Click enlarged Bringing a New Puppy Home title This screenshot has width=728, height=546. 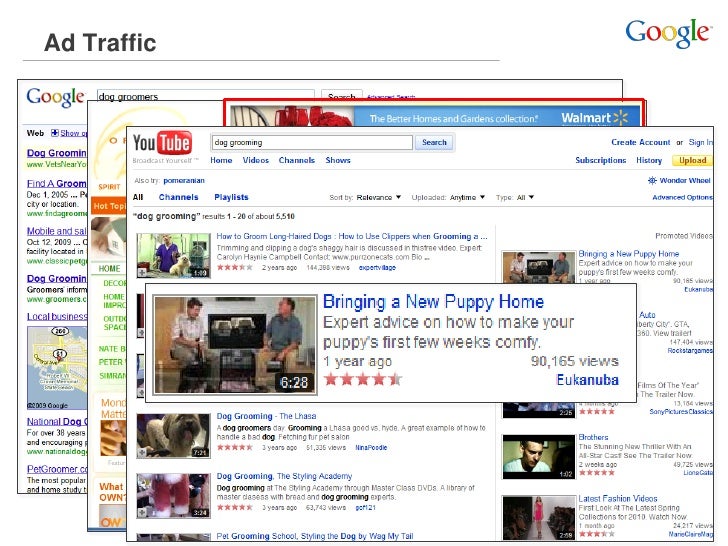click(x=433, y=302)
